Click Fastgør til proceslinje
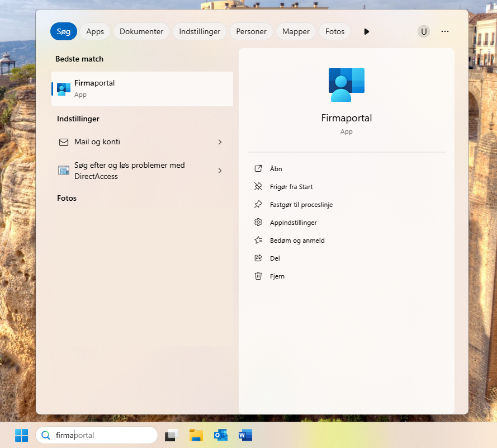Screen dimensions: 497x448 [x=301, y=205]
